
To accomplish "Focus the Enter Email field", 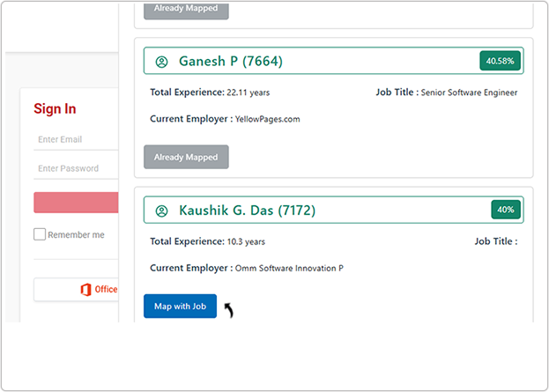I will pos(76,139).
